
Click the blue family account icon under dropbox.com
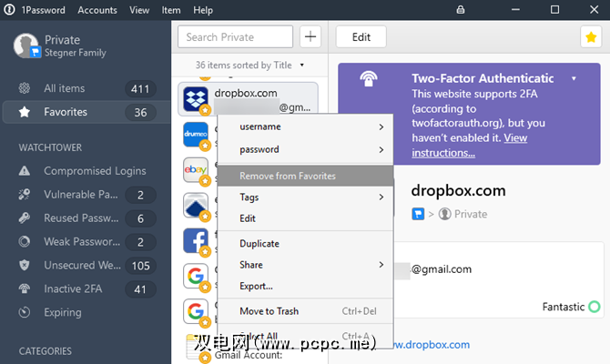click(418, 214)
